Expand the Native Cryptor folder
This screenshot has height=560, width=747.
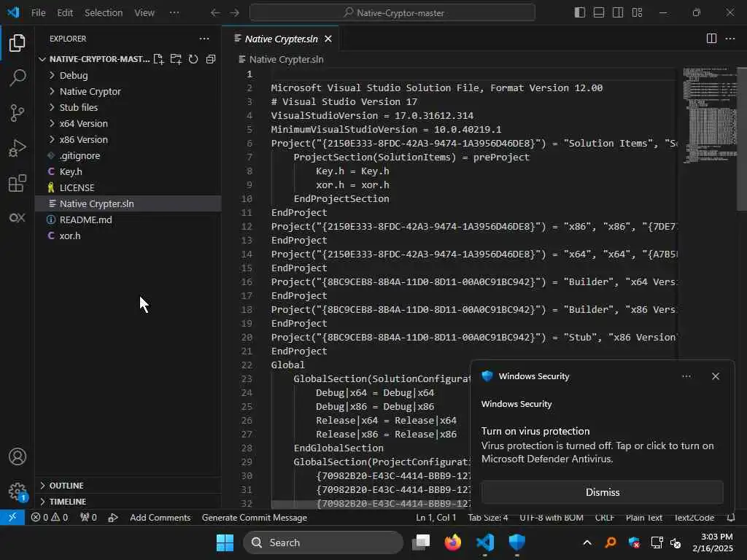90,91
